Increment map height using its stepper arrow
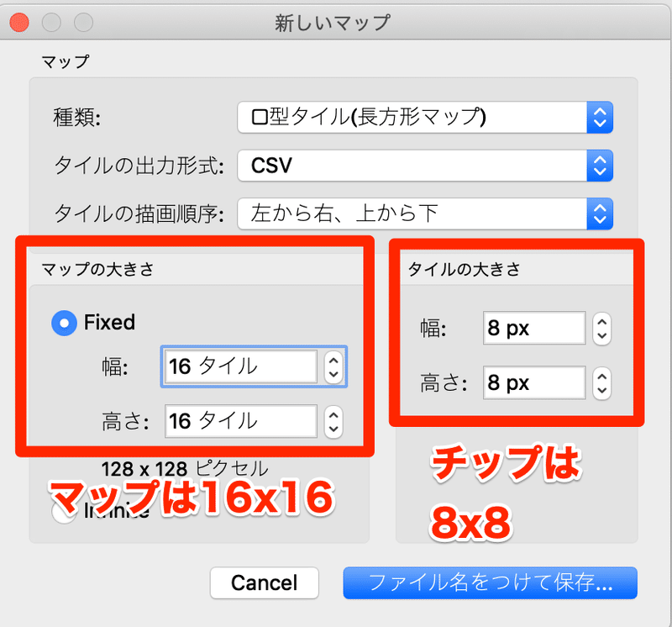The image size is (672, 627). click(x=333, y=416)
